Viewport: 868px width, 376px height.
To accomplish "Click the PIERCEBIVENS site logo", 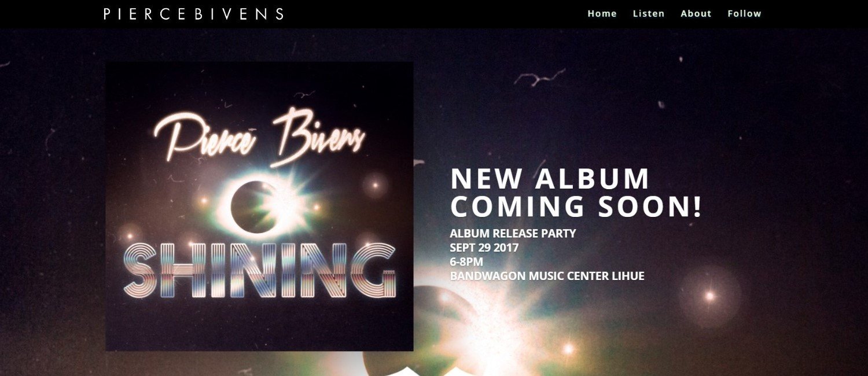I will point(194,14).
